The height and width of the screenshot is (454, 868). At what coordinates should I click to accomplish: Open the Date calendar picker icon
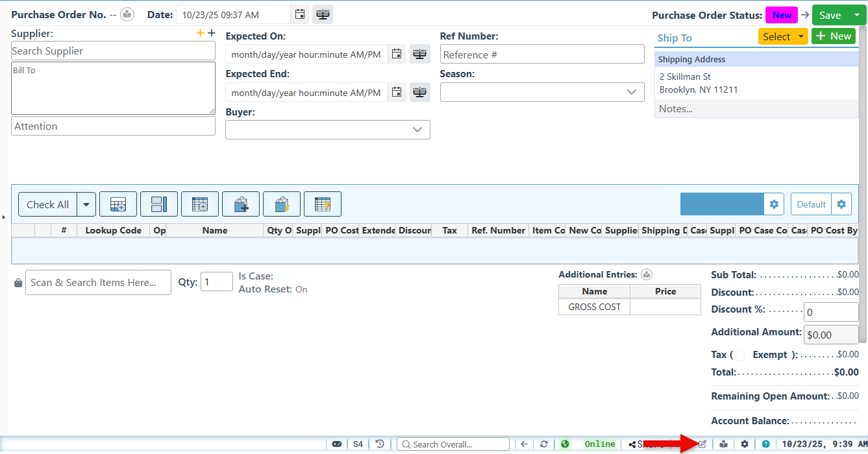[x=299, y=14]
